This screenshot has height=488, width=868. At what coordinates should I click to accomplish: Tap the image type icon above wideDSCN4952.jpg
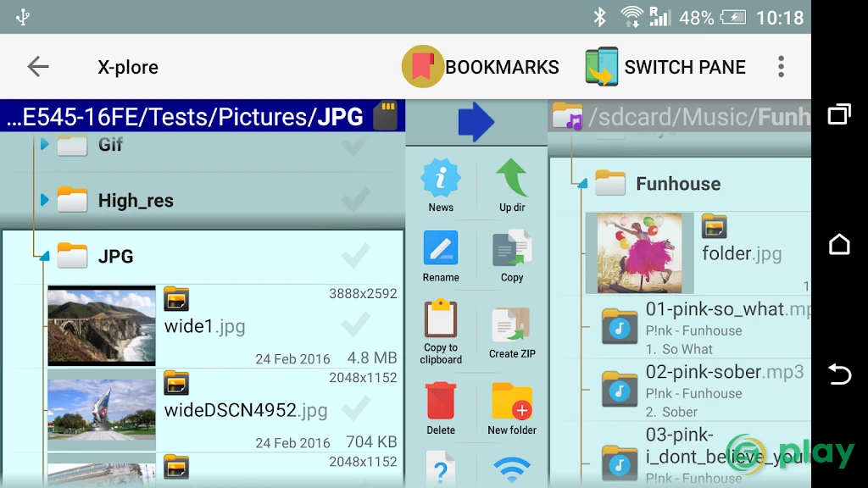[176, 384]
